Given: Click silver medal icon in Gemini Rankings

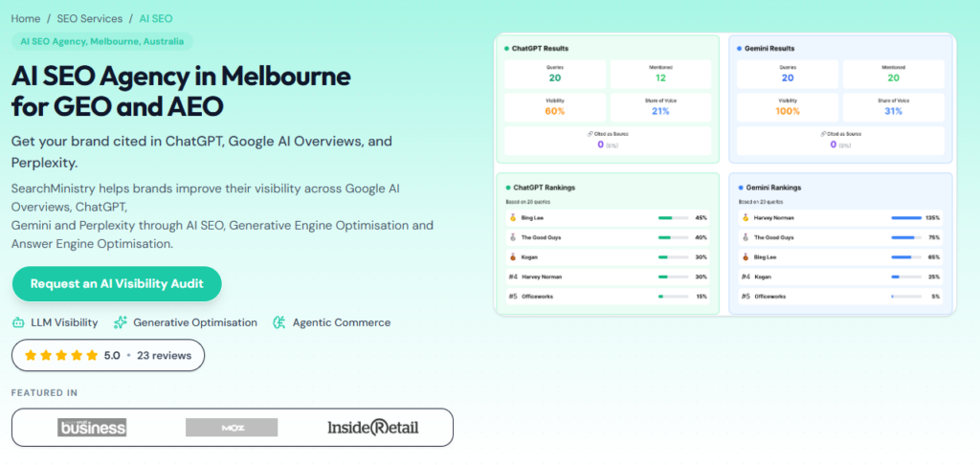Looking at the screenshot, I should pos(745,237).
